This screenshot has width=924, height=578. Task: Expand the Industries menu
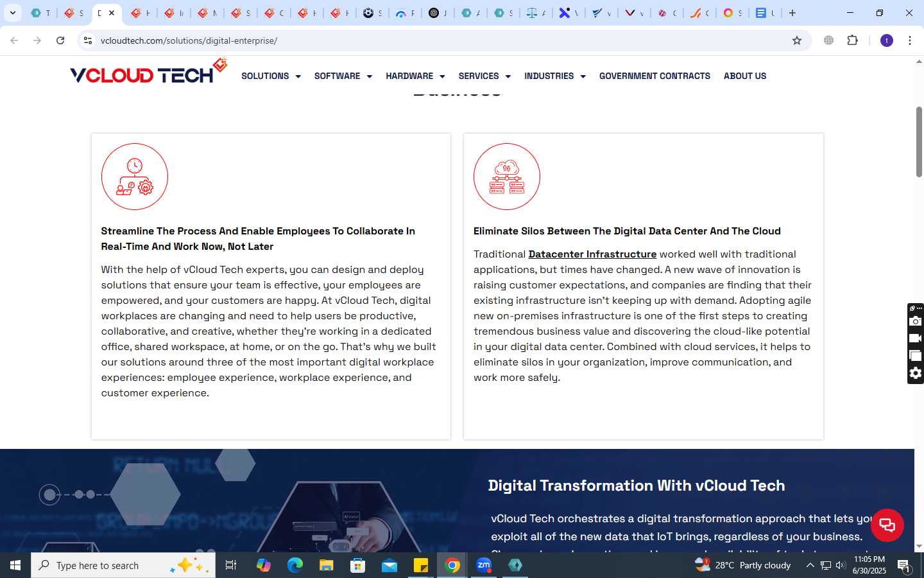(555, 76)
